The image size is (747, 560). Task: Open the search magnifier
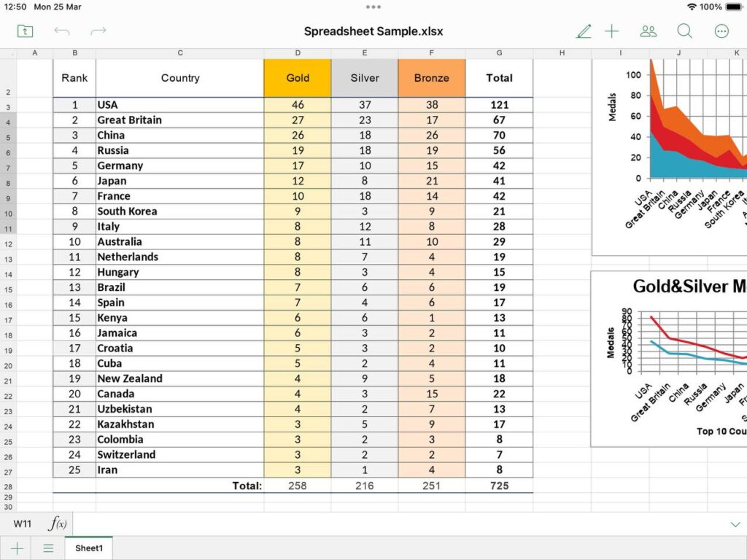[684, 31]
